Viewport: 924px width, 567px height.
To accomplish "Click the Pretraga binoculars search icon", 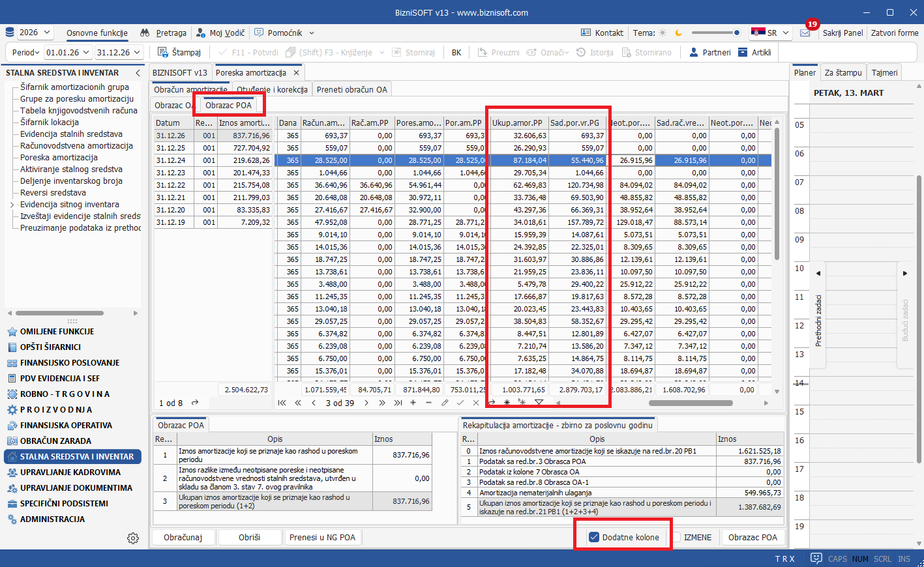I will click(x=145, y=33).
